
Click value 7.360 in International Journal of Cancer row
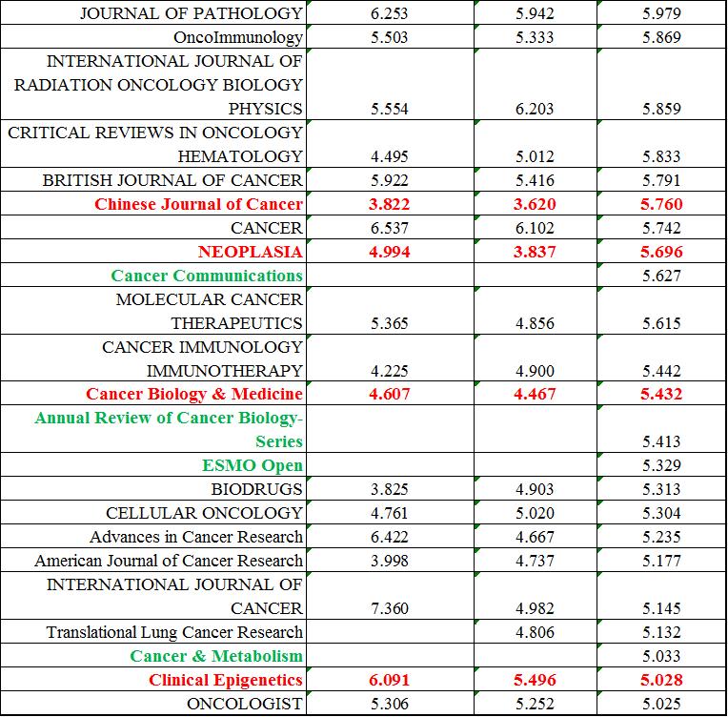[389, 607]
